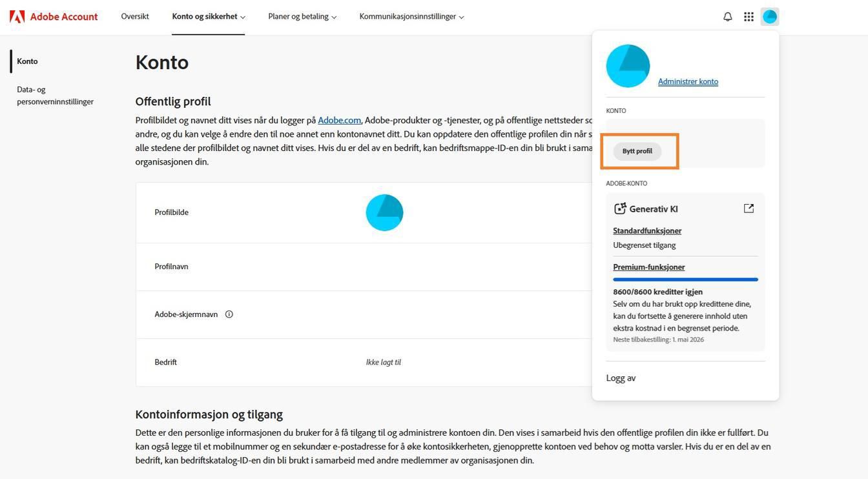Follow the Adobe.com hyperlink
This screenshot has height=479, width=868.
pyautogui.click(x=340, y=120)
